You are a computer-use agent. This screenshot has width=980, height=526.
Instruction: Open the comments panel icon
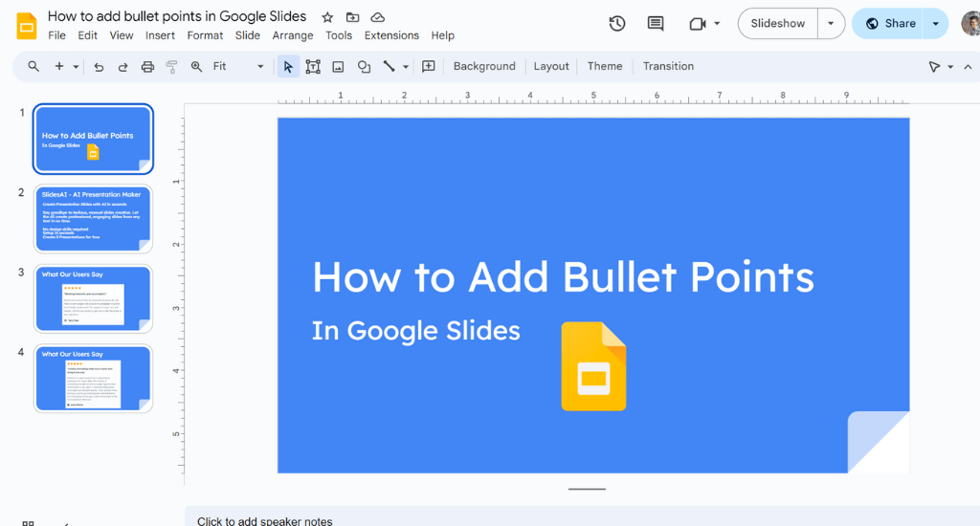click(655, 24)
